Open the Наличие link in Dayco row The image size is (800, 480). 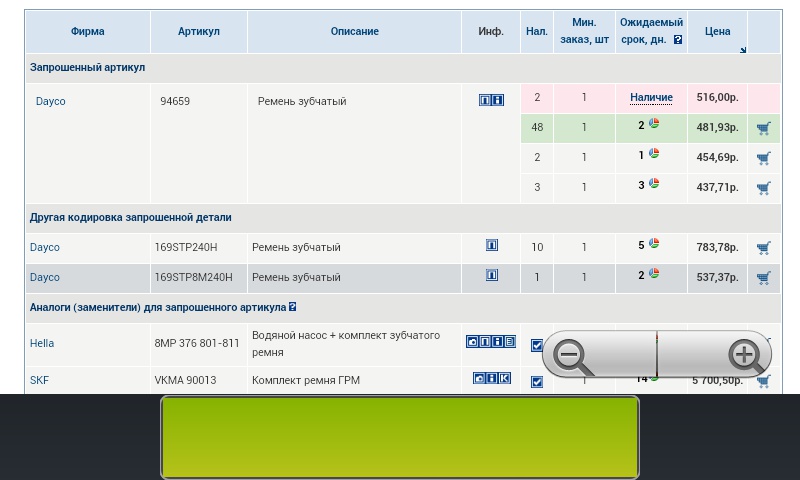(651, 98)
